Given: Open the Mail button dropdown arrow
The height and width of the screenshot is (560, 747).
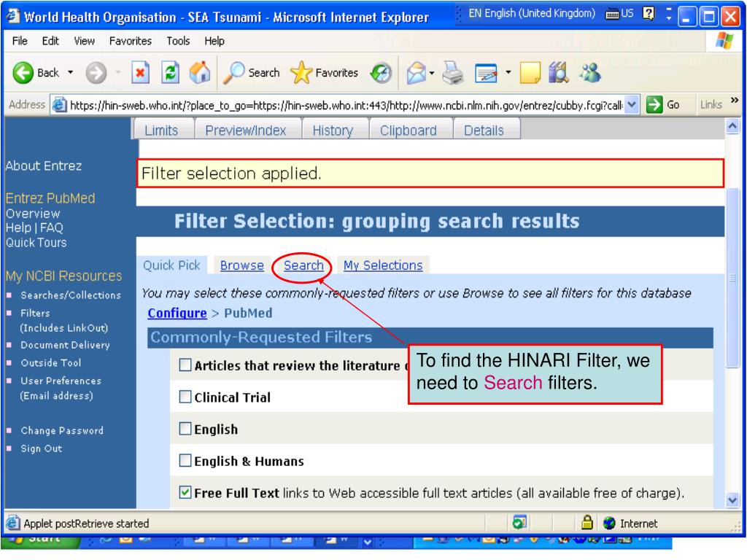Looking at the screenshot, I should 432,74.
